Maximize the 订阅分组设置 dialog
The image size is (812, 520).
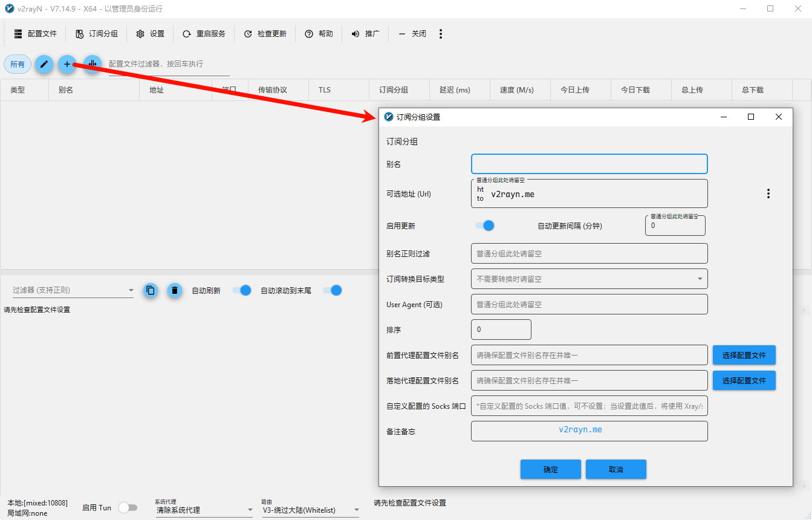pyautogui.click(x=751, y=117)
